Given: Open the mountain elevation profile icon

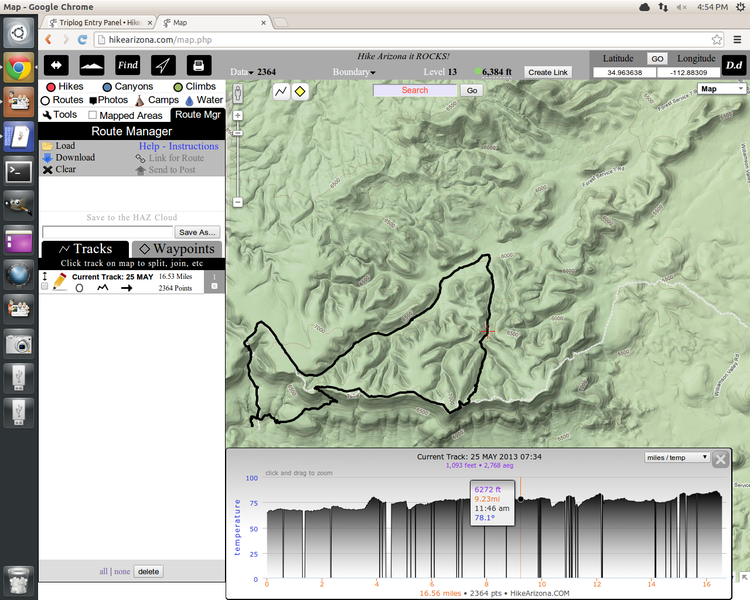Looking at the screenshot, I should 92,66.
